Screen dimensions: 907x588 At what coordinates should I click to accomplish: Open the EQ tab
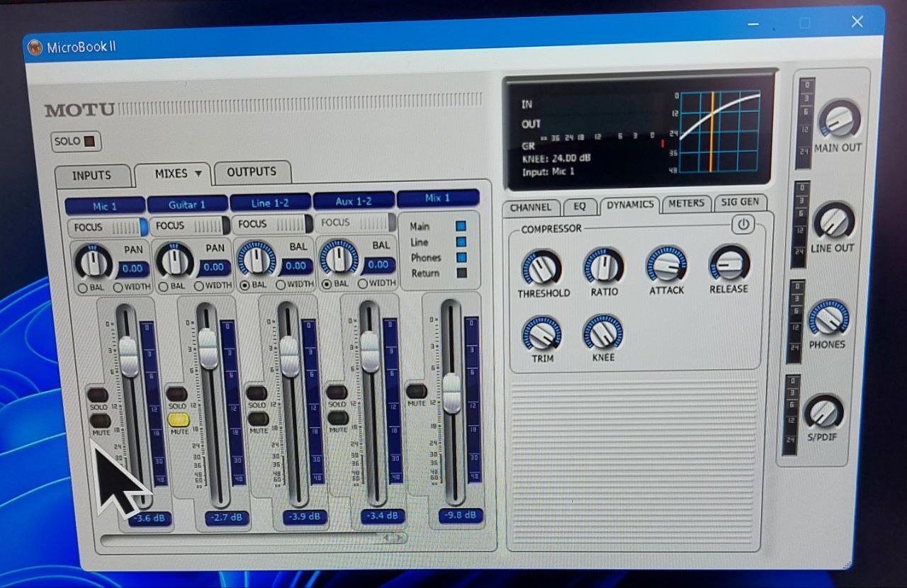point(580,206)
